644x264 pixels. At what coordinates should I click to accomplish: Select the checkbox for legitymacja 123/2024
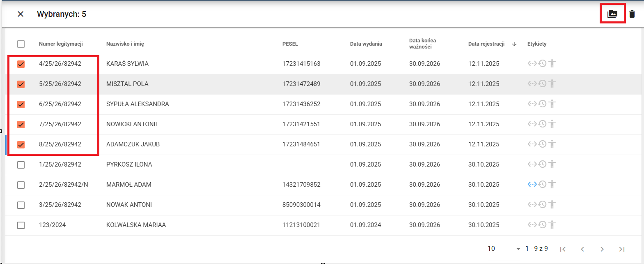[21, 225]
